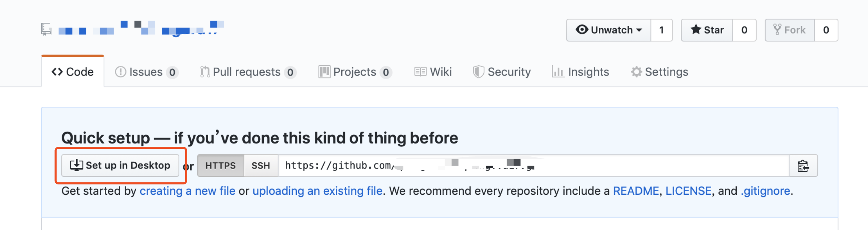Click the Fork button

[789, 30]
